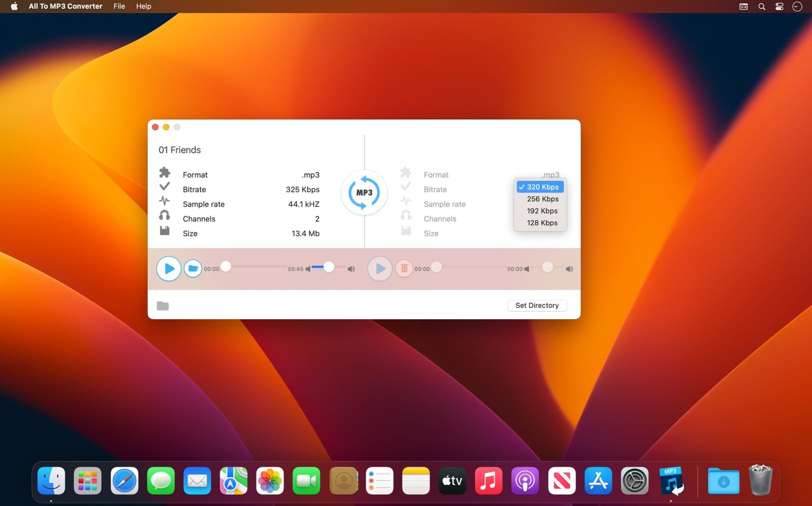Open the File menu
This screenshot has height=506, width=812.
[119, 6]
